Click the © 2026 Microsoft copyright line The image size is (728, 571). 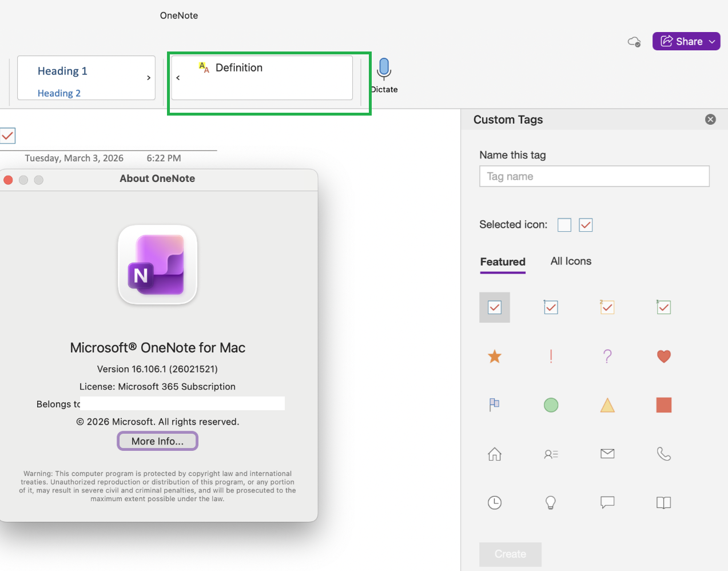(x=158, y=422)
